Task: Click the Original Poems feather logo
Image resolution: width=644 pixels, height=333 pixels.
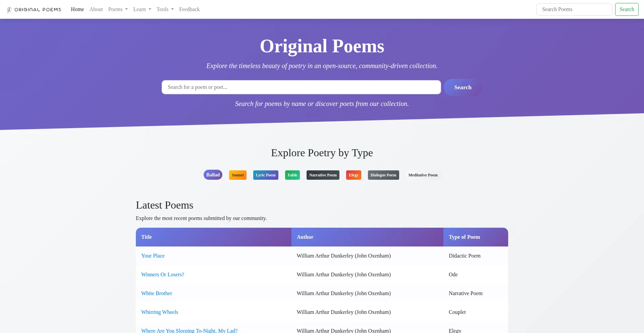Action: (x=9, y=10)
